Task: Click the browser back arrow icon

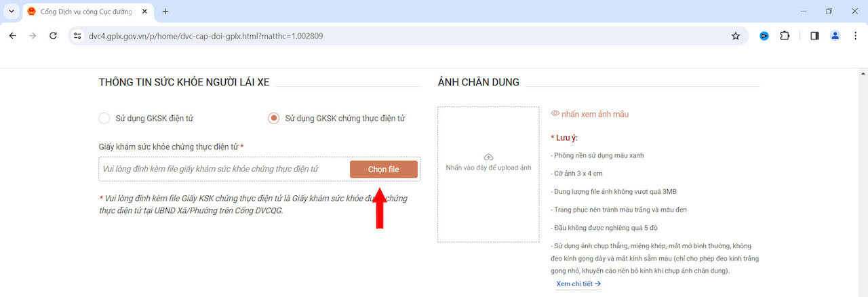Action: point(12,36)
